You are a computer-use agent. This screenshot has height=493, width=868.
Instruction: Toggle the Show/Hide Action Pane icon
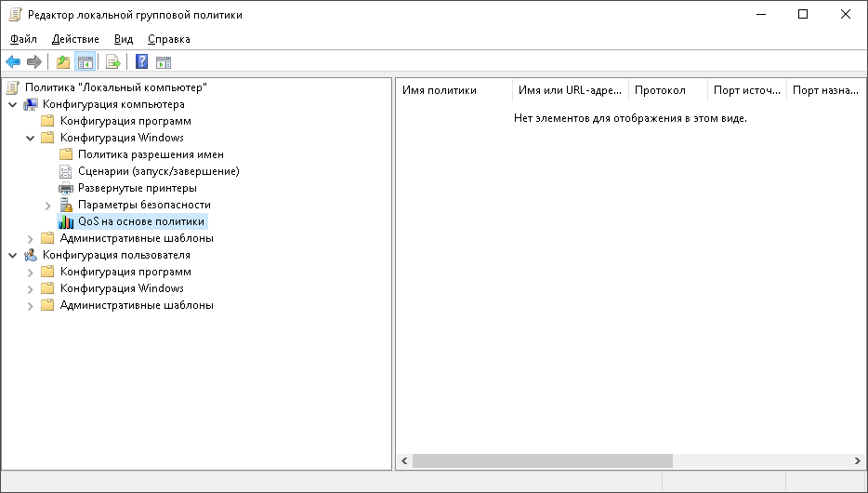click(164, 62)
